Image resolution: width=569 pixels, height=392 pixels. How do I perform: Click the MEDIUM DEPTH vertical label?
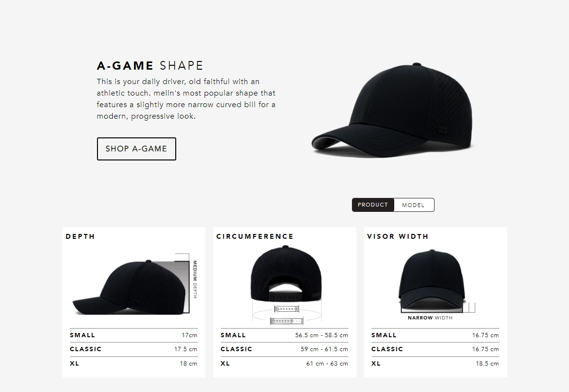[x=195, y=279]
